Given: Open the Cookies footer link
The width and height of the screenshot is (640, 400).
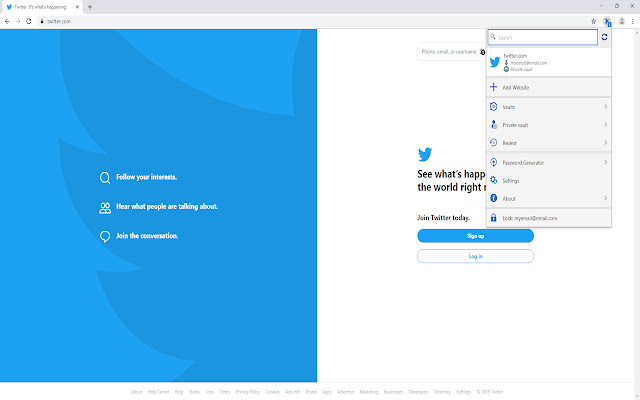Looking at the screenshot, I should point(272,392).
